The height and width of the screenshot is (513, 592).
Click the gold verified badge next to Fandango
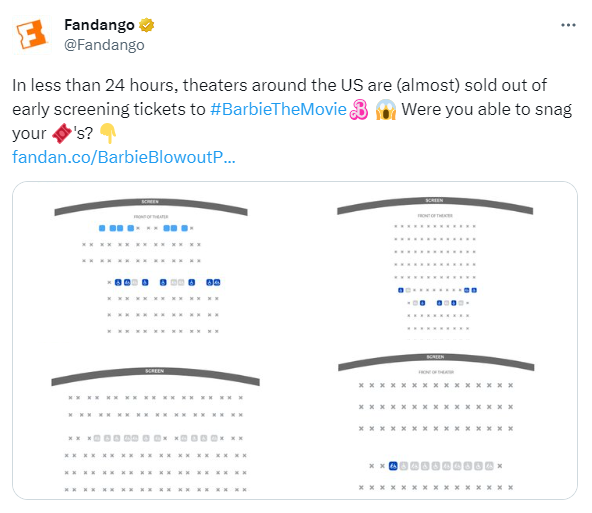point(146,25)
